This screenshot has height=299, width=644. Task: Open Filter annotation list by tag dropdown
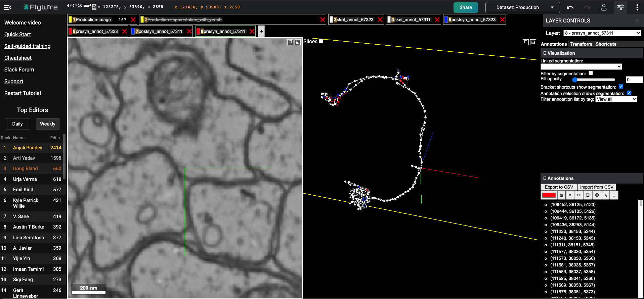(616, 99)
